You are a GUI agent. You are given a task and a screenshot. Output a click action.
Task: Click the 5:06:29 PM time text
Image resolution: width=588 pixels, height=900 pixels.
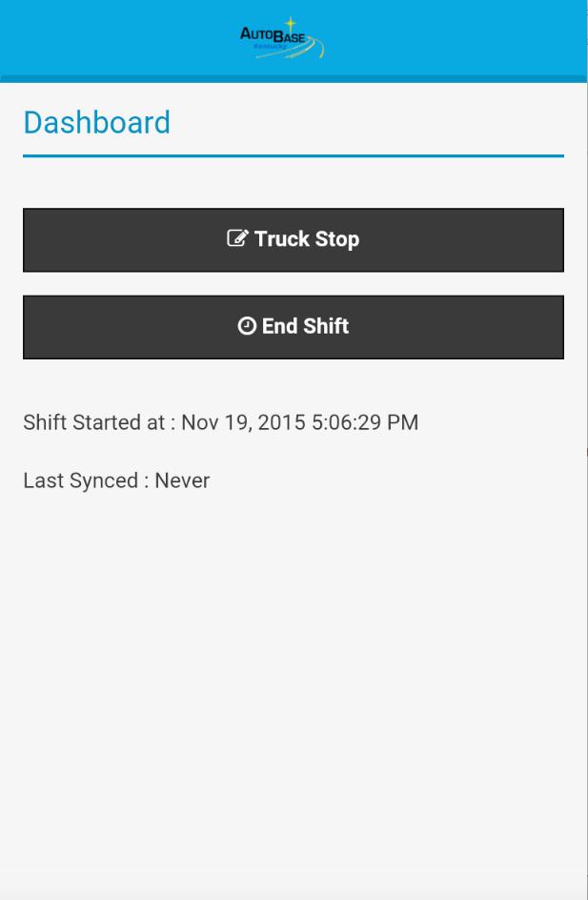click(365, 422)
